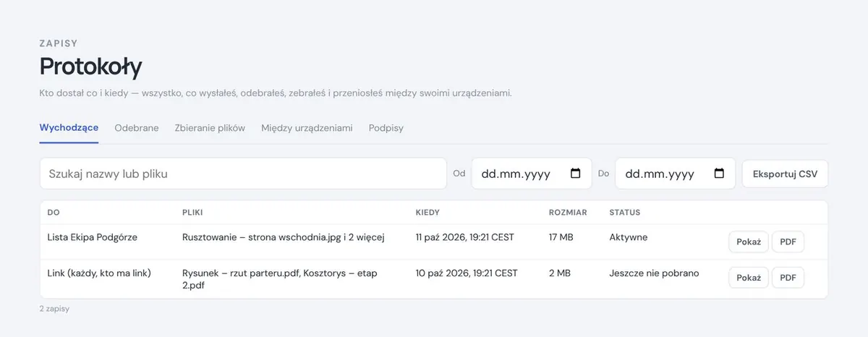Go to the Zbieranie plików tab

[210, 128]
